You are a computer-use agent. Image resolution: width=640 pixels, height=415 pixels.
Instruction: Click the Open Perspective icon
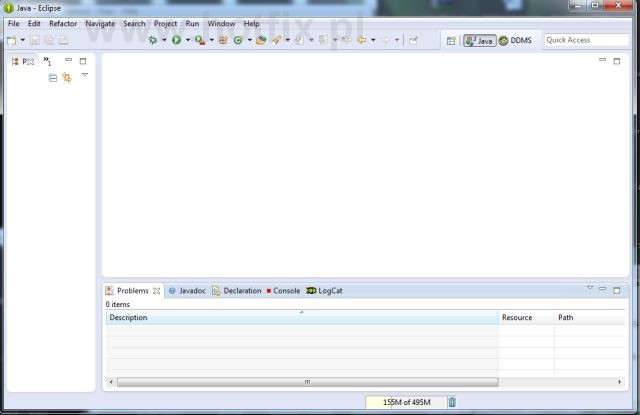[x=450, y=41]
